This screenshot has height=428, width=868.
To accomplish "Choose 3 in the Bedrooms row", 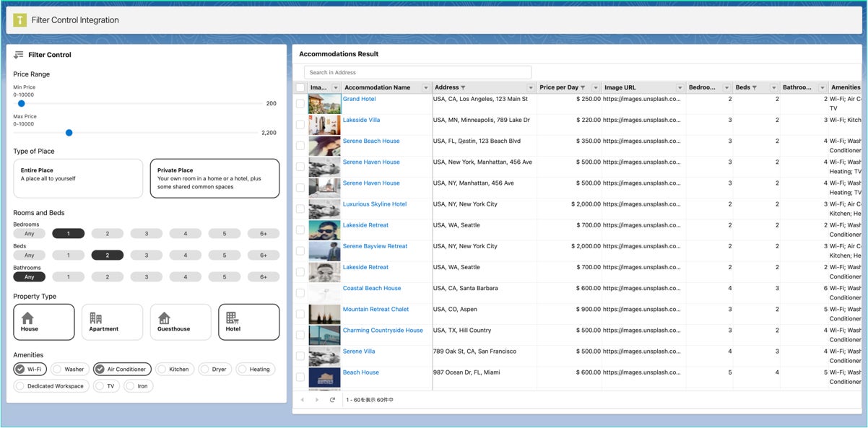I will (x=146, y=234).
